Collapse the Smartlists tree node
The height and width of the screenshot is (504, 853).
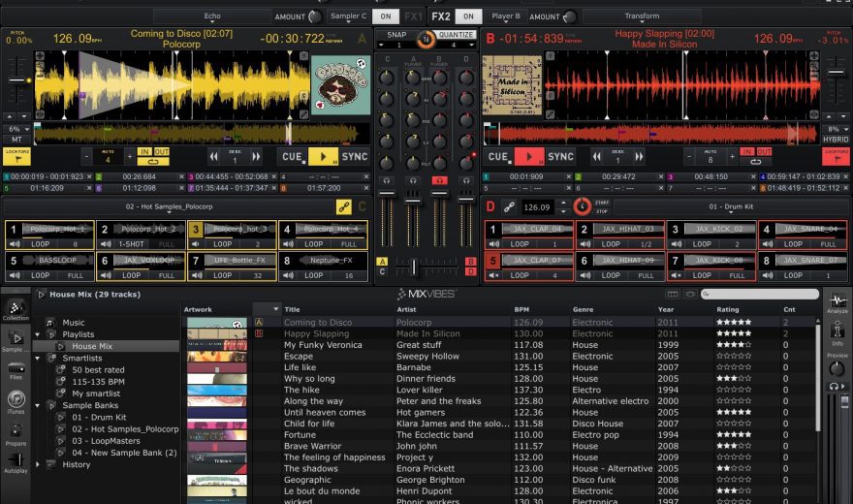40,358
